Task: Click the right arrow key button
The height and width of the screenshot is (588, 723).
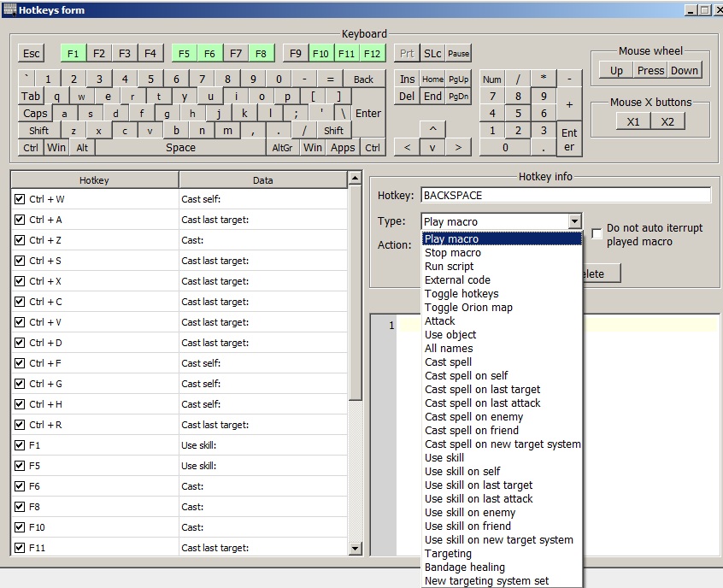Action: coord(458,147)
